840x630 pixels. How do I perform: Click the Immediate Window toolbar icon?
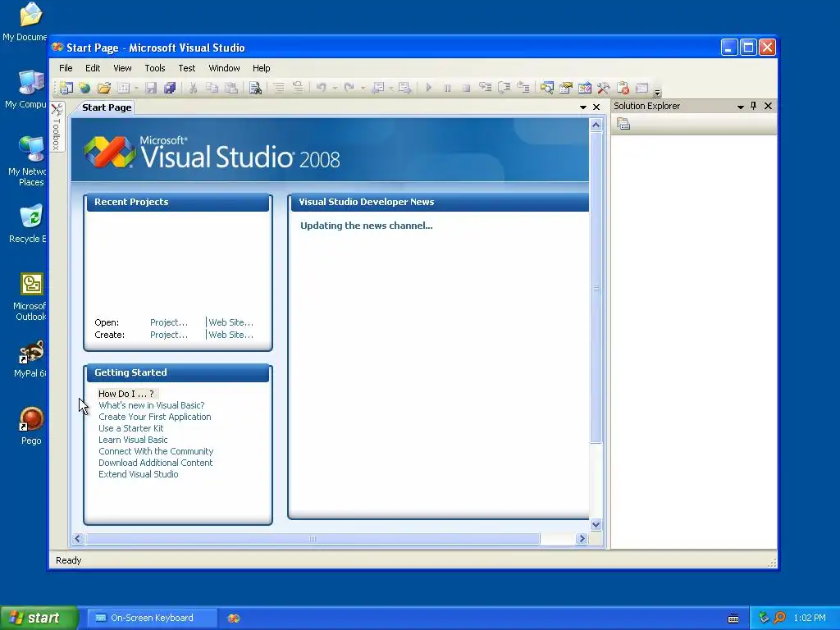click(x=641, y=88)
